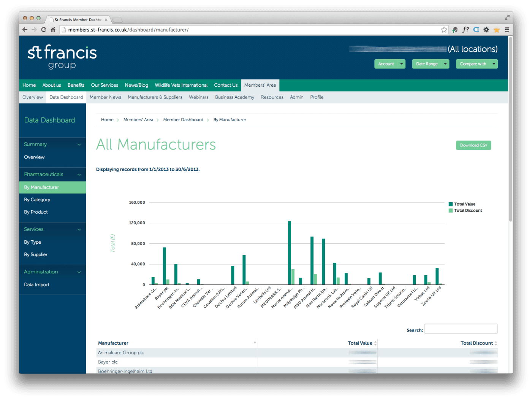The image size is (532, 400).
Task: Open Our Services menu item
Action: tap(104, 85)
